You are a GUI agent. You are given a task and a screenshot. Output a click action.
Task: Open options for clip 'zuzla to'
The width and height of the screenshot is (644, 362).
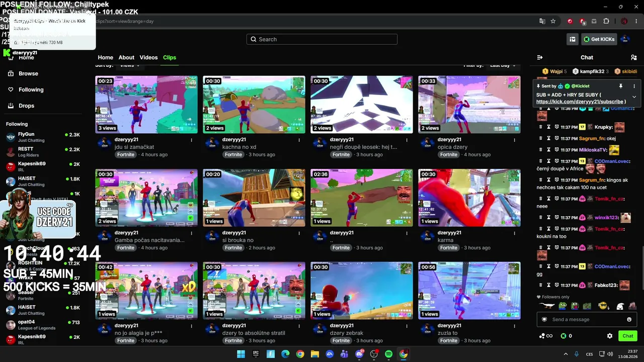tap(514, 326)
